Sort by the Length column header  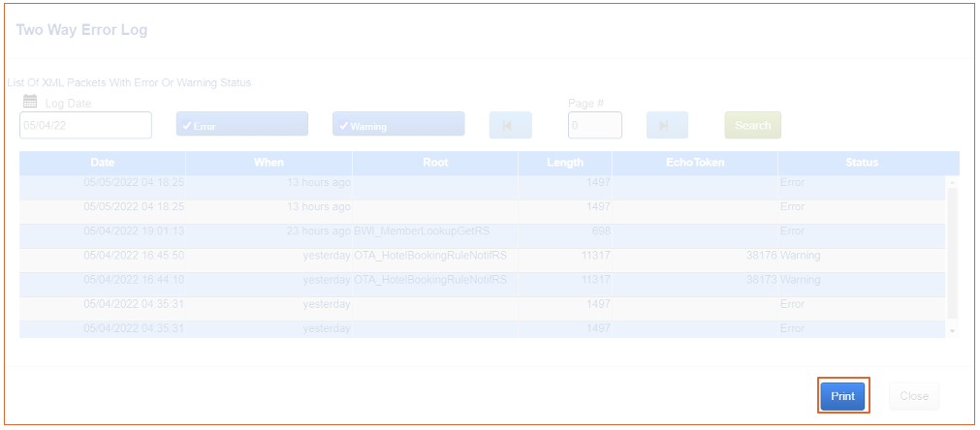565,163
